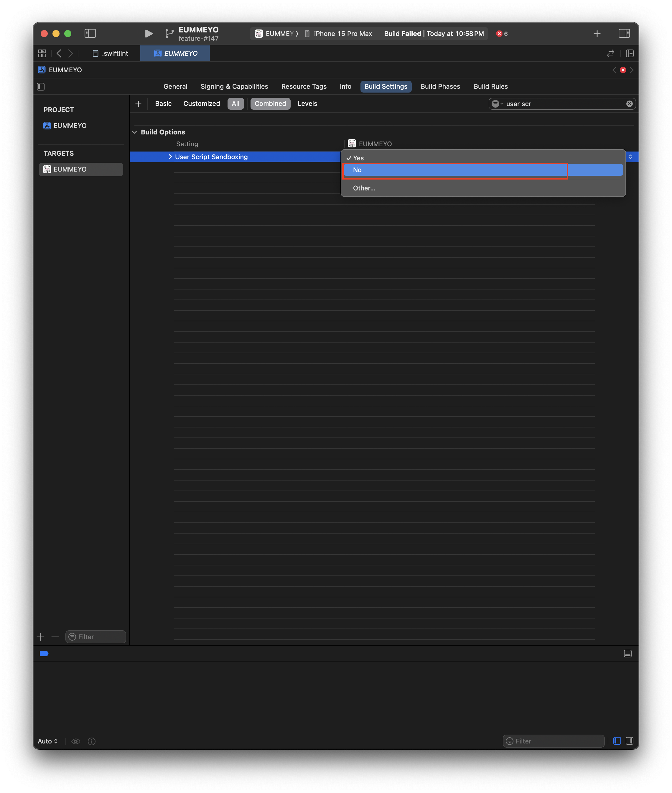
Task: Click the feature-#147 branch name
Action: 198,39
